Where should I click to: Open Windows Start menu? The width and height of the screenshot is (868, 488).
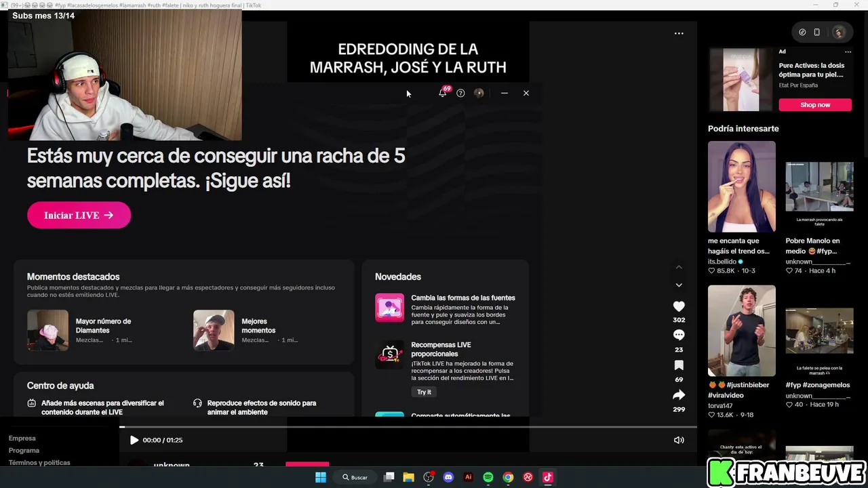pos(321,477)
